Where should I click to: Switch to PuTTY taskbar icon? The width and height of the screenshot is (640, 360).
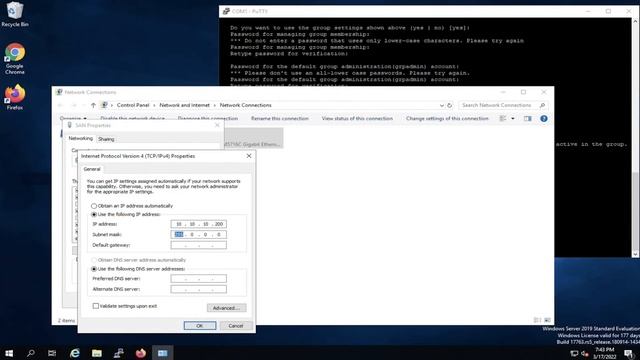pos(119,353)
